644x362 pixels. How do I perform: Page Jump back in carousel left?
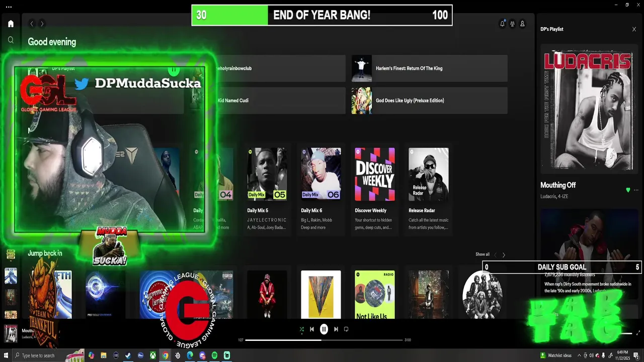495,255
